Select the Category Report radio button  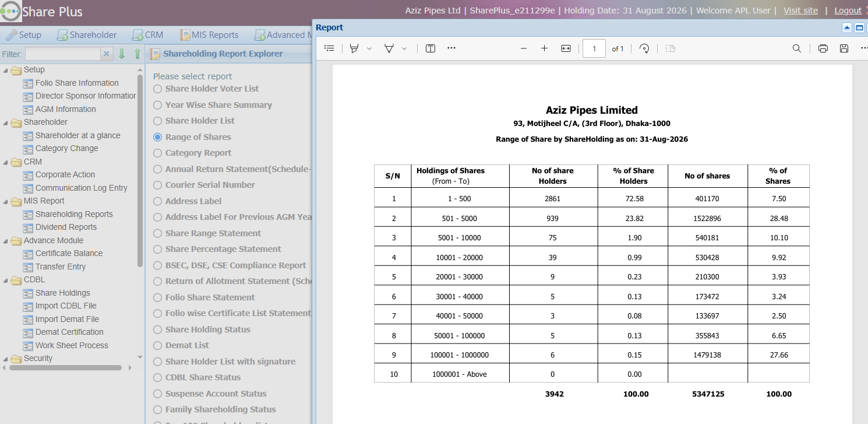158,153
